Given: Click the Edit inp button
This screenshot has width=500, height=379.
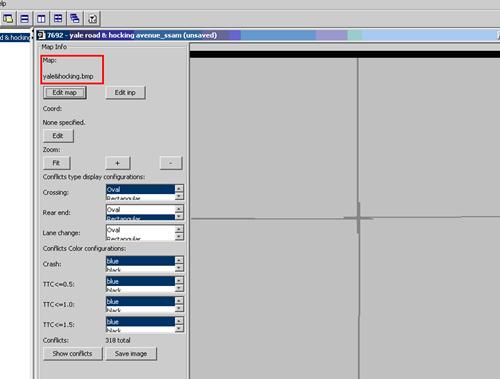Looking at the screenshot, I should point(125,93).
